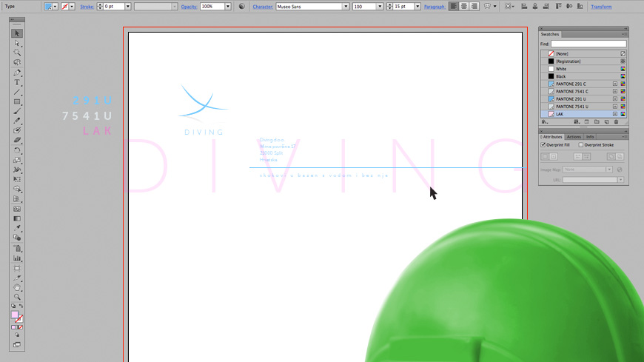Image resolution: width=644 pixels, height=362 pixels.
Task: Open the Image Map dropdown
Action: pos(608,170)
